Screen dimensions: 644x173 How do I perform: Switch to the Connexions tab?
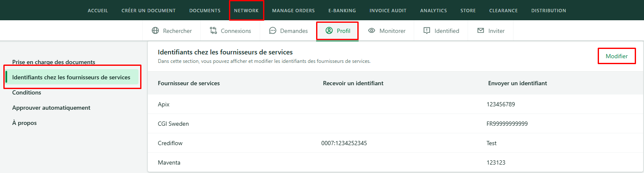230,31
